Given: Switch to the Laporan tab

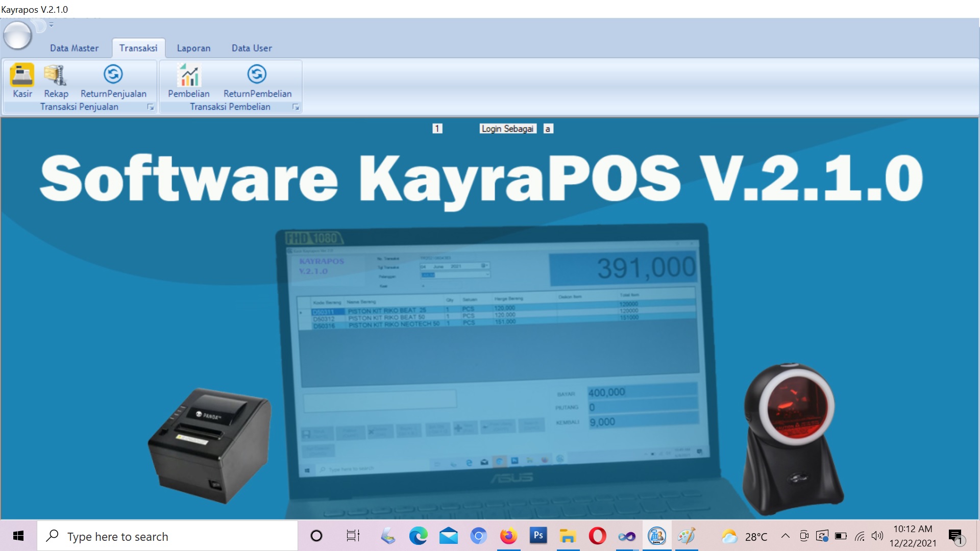Looking at the screenshot, I should (x=193, y=48).
